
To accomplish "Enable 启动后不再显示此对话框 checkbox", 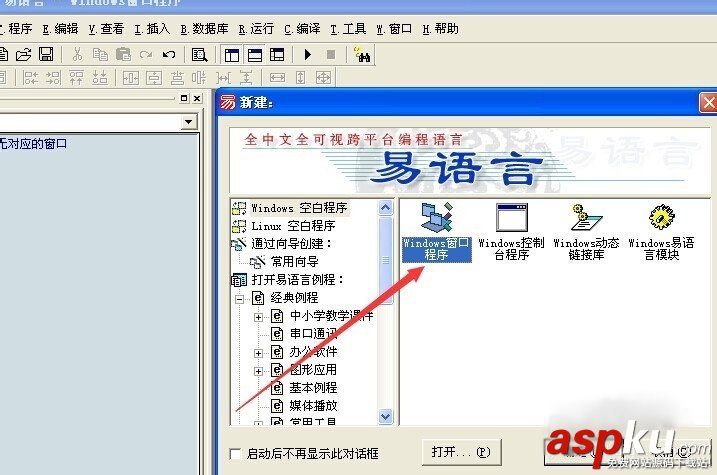I will (x=235, y=454).
